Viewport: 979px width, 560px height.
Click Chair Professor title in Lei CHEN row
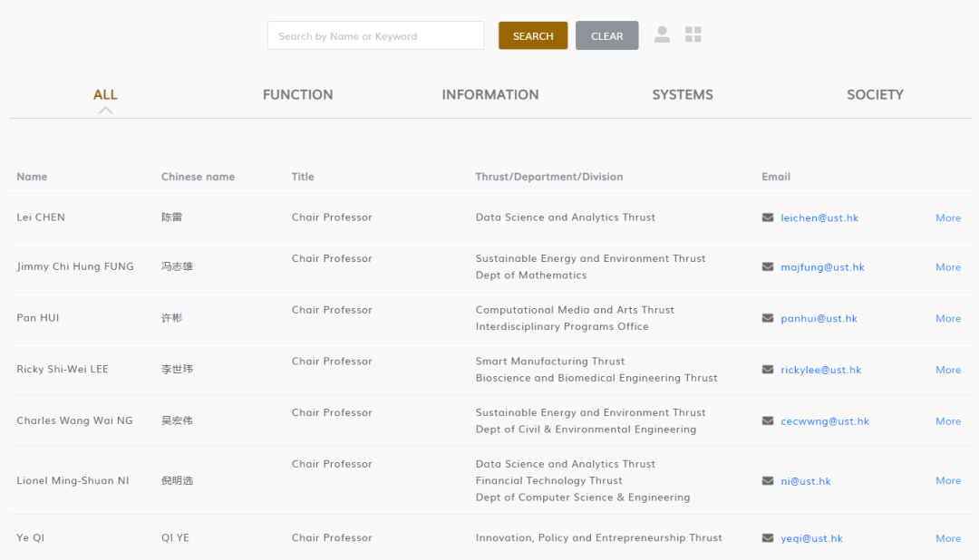(x=332, y=217)
